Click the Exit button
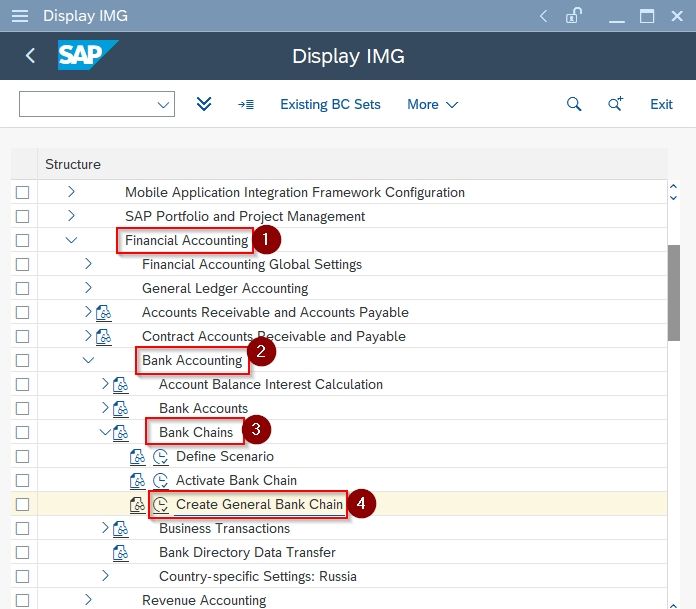 tap(661, 105)
